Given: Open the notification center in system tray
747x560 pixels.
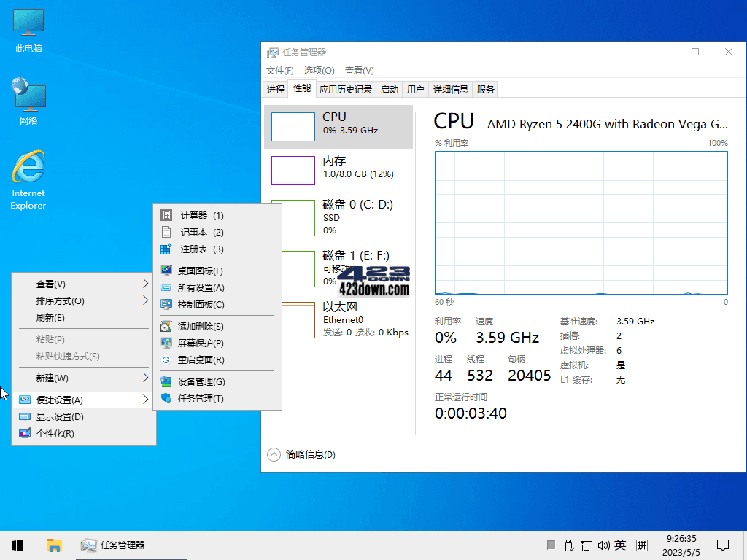Looking at the screenshot, I should click(723, 545).
